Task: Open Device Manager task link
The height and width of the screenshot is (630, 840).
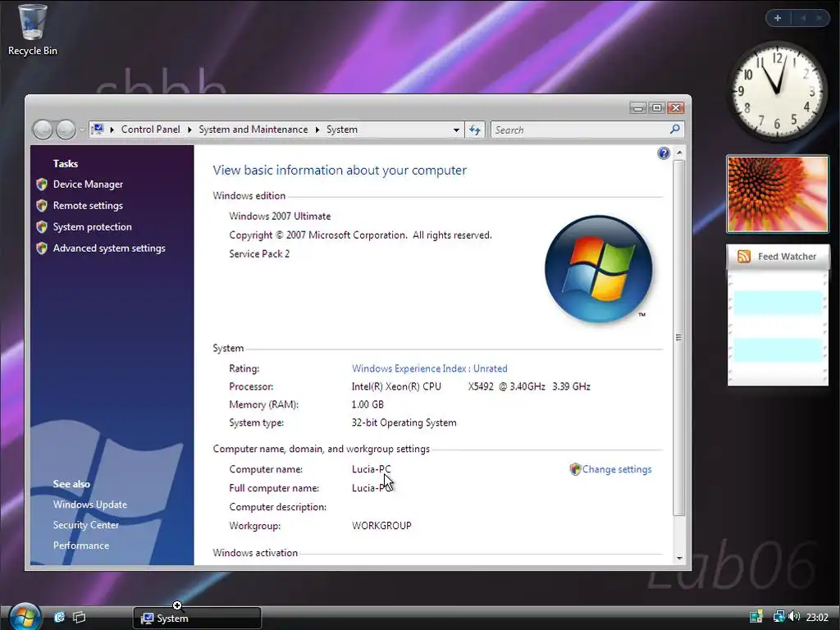Action: pyautogui.click(x=88, y=185)
